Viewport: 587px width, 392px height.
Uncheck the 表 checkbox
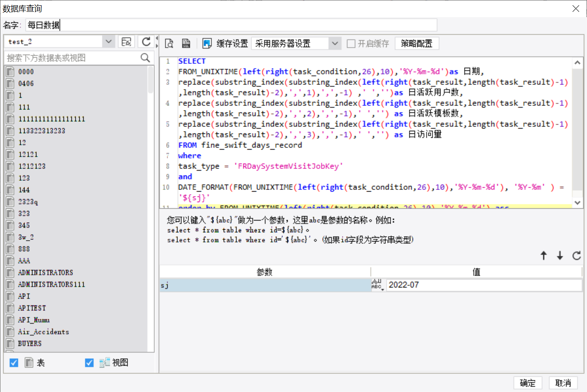14,363
